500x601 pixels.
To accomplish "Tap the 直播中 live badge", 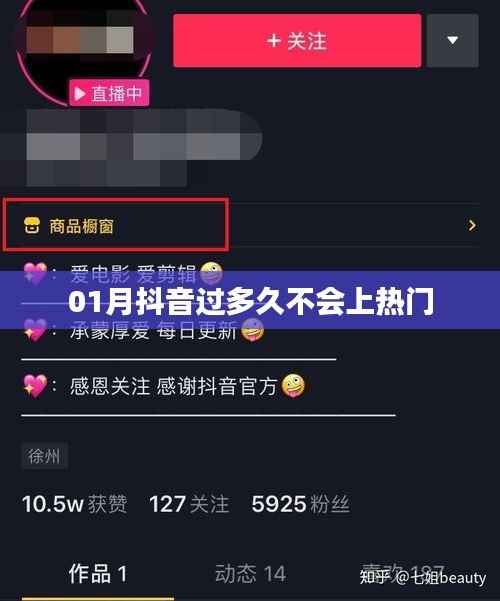I will coord(109,93).
